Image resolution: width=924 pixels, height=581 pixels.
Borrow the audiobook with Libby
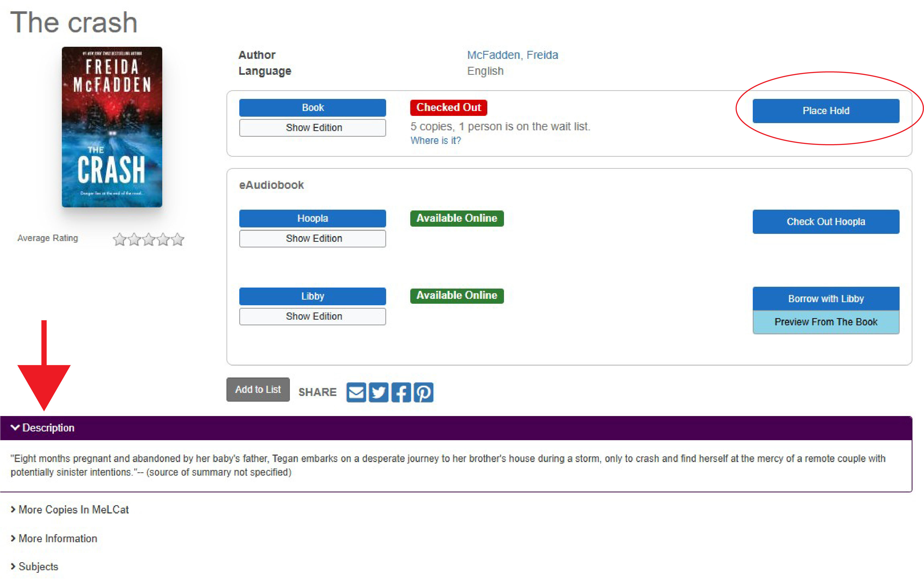coord(826,298)
